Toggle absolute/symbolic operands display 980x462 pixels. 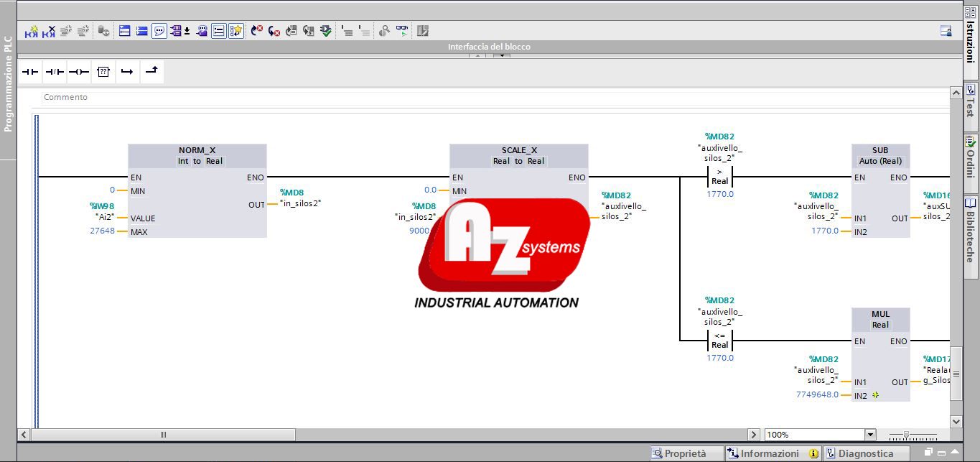point(176,31)
